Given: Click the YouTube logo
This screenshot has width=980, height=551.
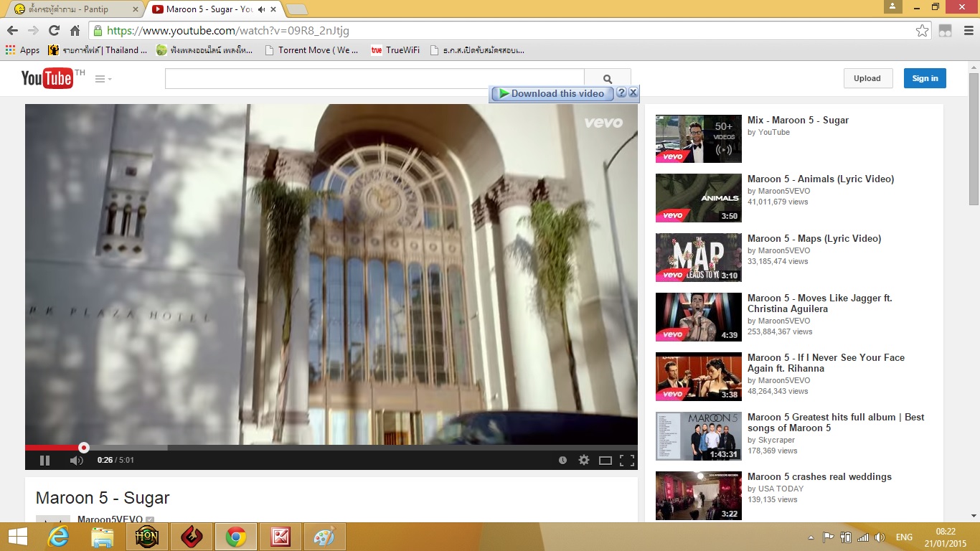Looking at the screenshot, I should coord(47,78).
